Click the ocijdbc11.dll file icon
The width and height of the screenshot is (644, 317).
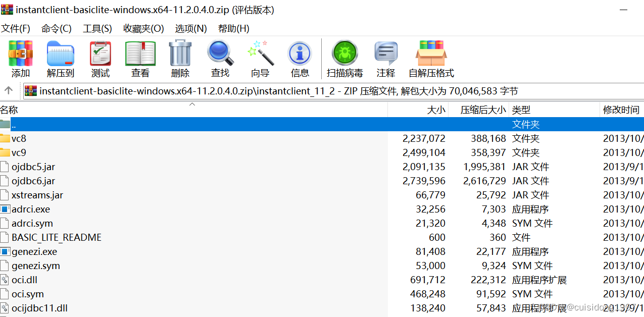(5, 308)
